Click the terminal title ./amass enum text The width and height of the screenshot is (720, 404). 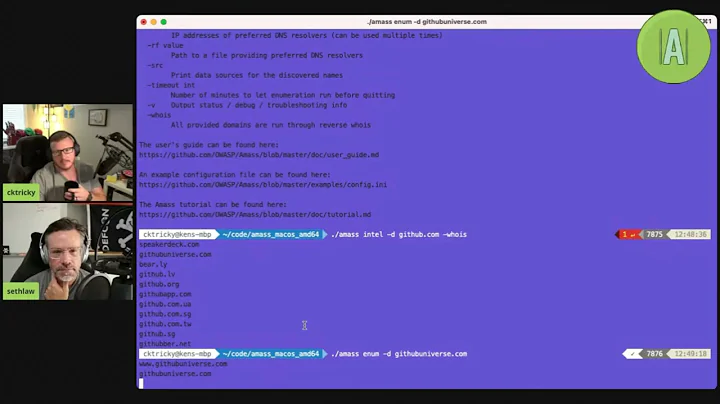coord(427,22)
